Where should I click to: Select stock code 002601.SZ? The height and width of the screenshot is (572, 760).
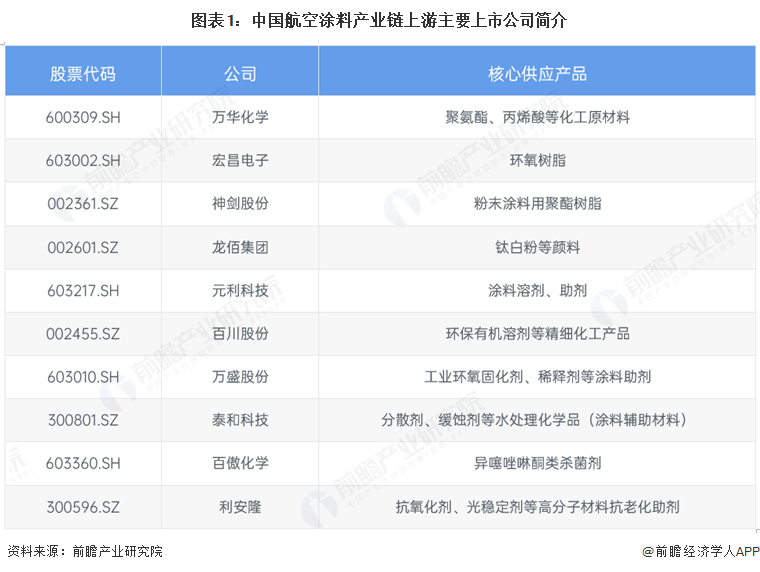[83, 247]
